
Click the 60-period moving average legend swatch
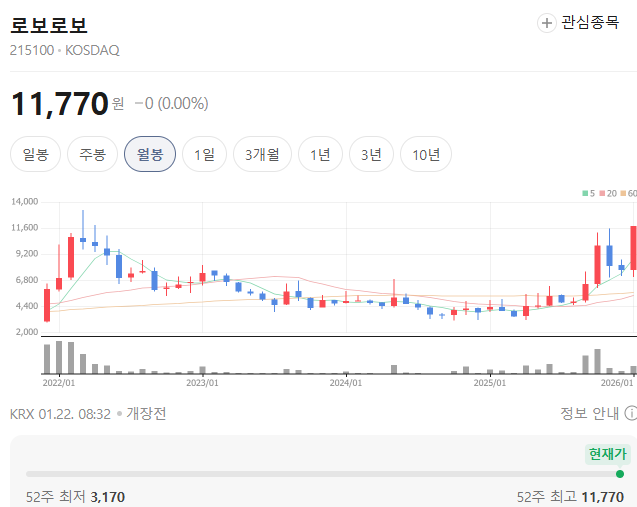pyautogui.click(x=623, y=193)
